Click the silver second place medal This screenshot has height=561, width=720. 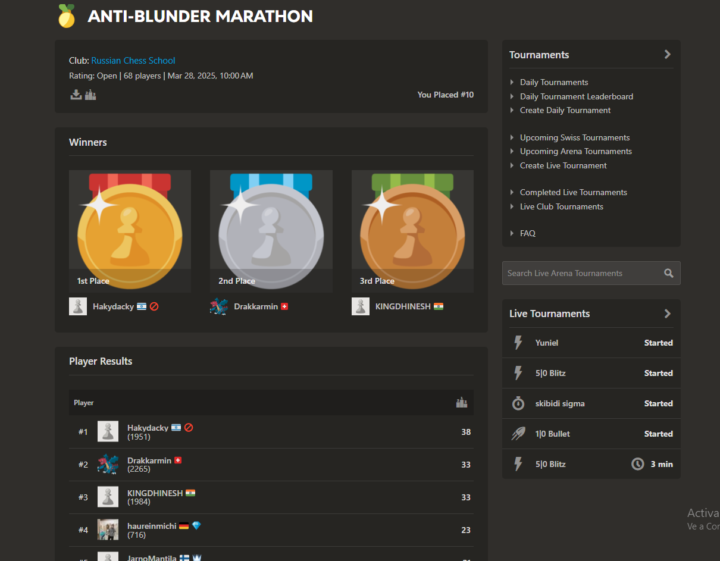point(271,230)
